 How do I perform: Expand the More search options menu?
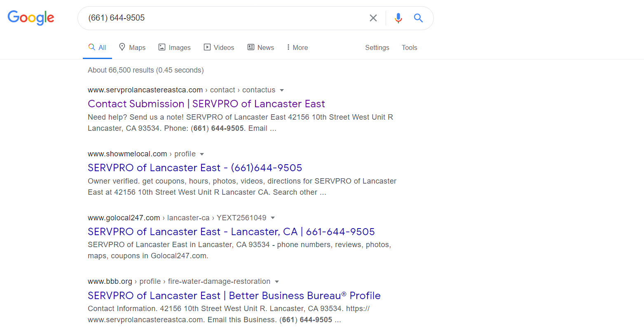pos(297,47)
